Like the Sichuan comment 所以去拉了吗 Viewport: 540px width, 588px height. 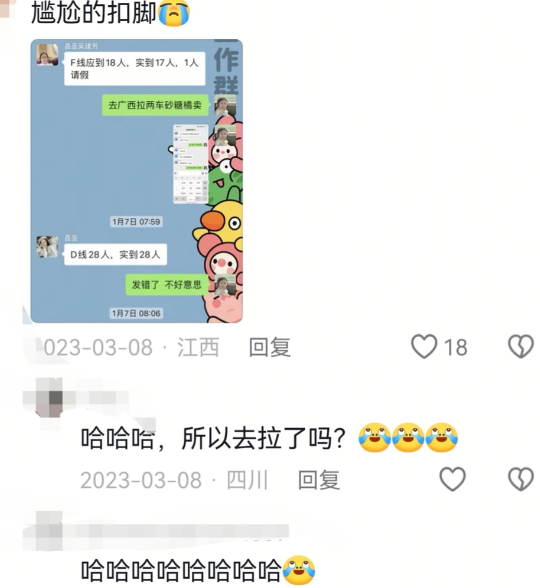click(453, 479)
